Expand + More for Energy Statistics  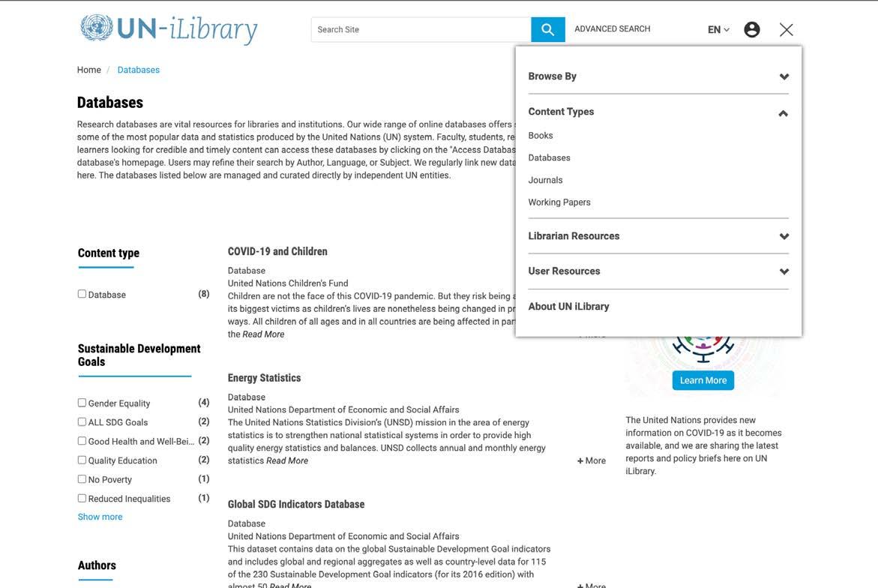click(592, 461)
